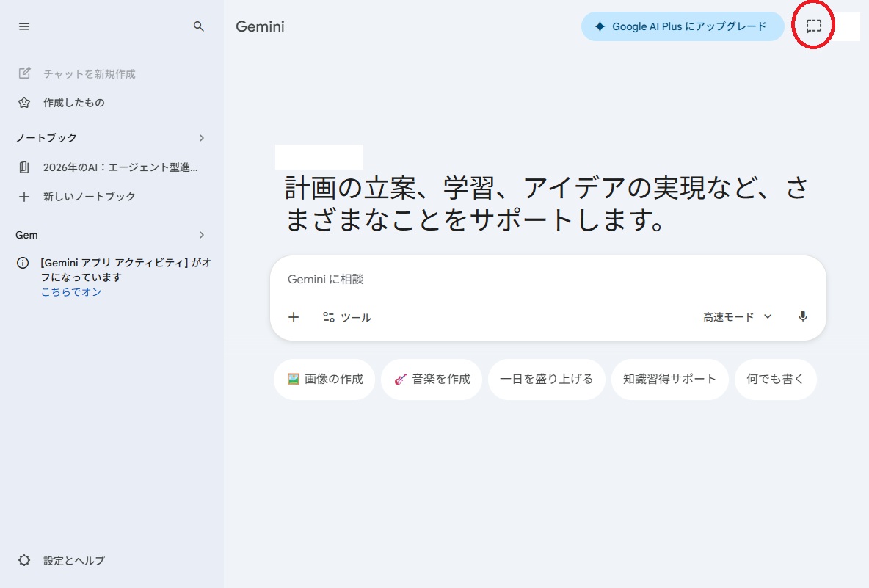Click the info icon beside activity notice
This screenshot has width=869, height=588.
pos(23,263)
